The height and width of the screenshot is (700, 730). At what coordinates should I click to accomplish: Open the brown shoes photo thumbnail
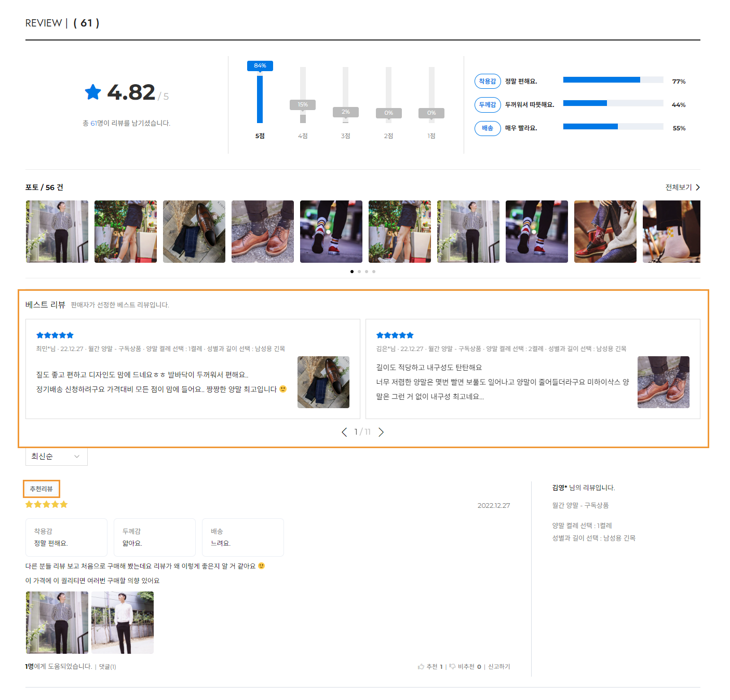(262, 232)
